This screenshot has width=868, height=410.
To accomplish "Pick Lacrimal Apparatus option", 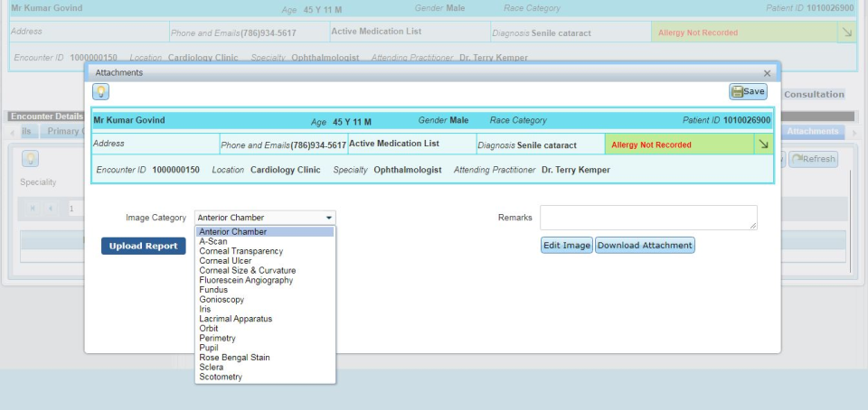I will 265,319.
